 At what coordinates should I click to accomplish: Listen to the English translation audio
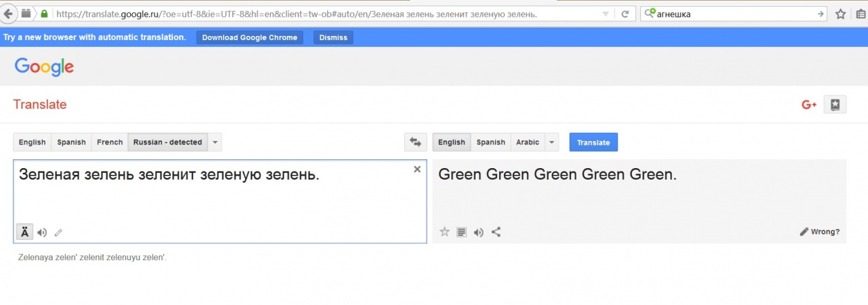click(x=479, y=232)
